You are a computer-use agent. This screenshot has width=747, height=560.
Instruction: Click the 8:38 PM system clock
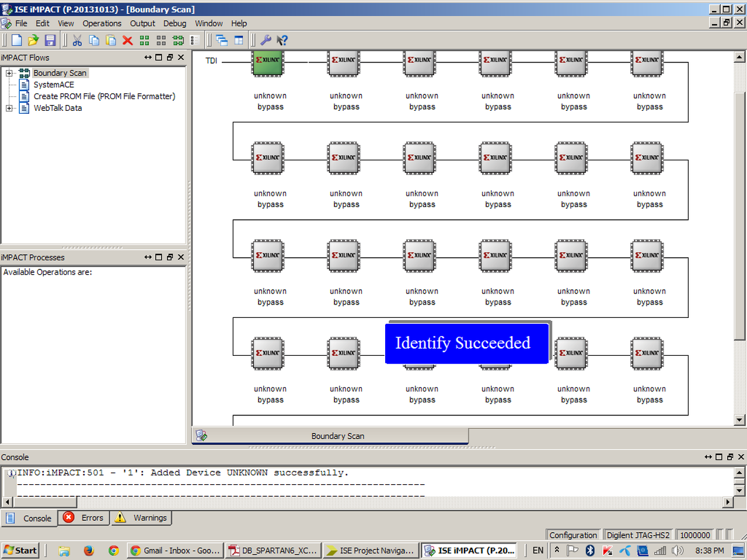(709, 550)
